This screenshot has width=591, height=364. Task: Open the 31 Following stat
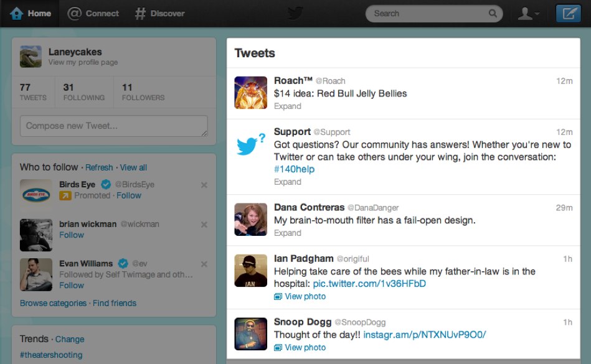(83, 92)
